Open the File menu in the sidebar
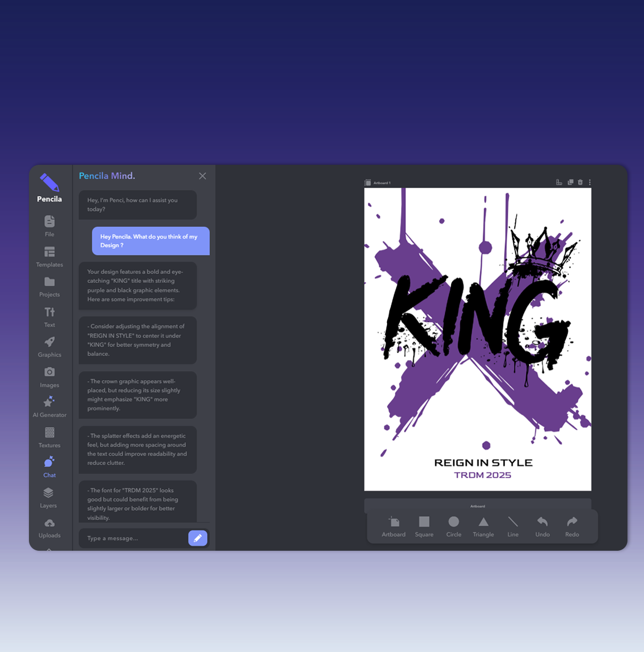The image size is (644, 652). [x=49, y=225]
